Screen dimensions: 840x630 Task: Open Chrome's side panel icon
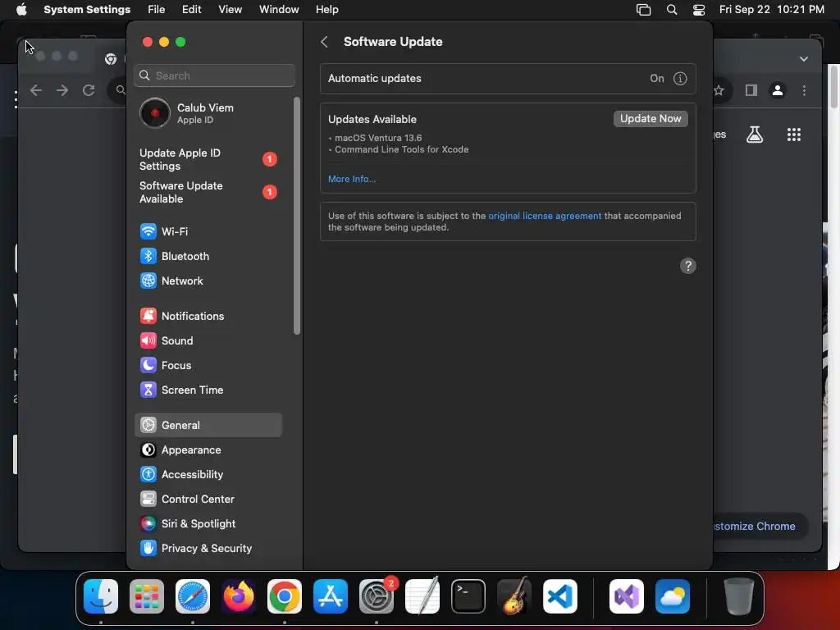click(751, 90)
